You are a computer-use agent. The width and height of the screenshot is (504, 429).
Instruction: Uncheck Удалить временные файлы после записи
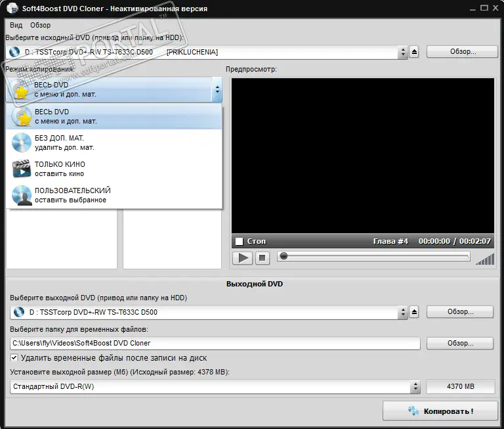pyautogui.click(x=14, y=358)
